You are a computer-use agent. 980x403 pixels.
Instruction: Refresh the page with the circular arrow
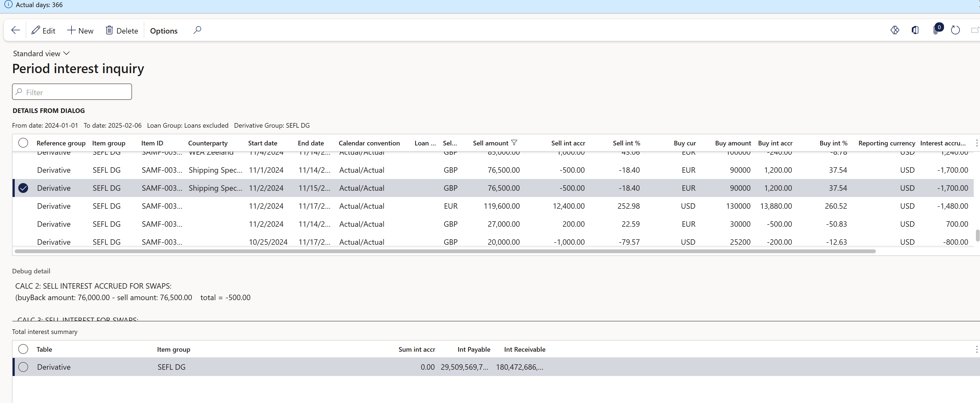click(955, 30)
